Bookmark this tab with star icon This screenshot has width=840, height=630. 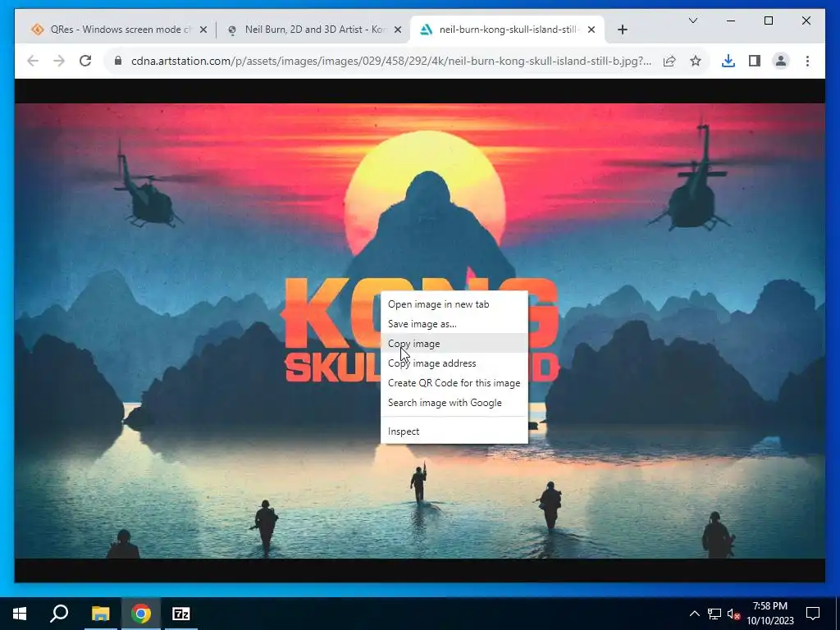point(696,61)
